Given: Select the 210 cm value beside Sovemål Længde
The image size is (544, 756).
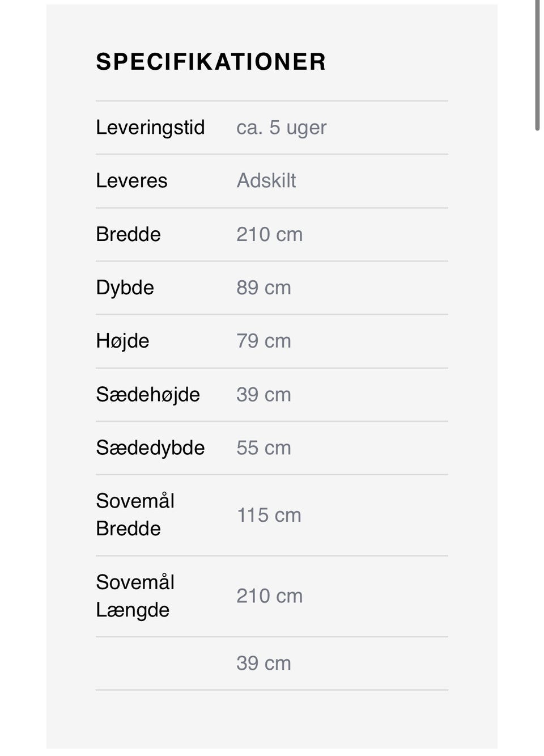Looking at the screenshot, I should (x=269, y=596).
